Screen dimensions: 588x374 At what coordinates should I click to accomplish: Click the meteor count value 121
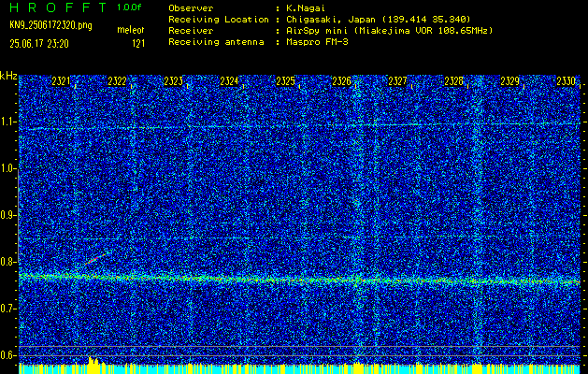point(138,44)
